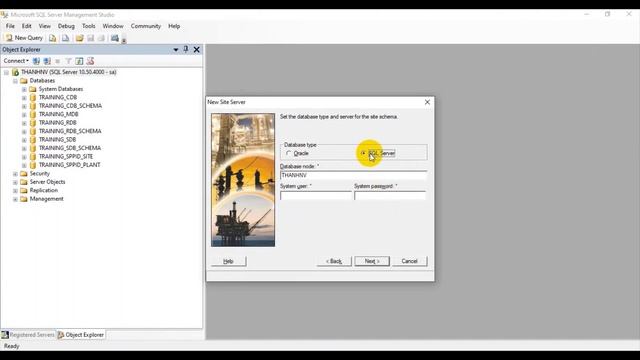This screenshot has width=640, height=360.
Task: Click the Disconnect icon in Object Explorer toolbar
Action: point(47,61)
